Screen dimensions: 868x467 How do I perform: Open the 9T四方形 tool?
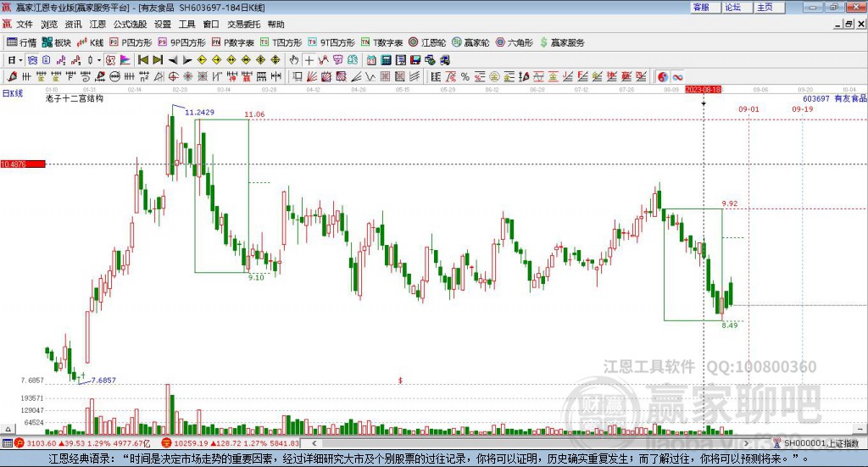click(331, 42)
